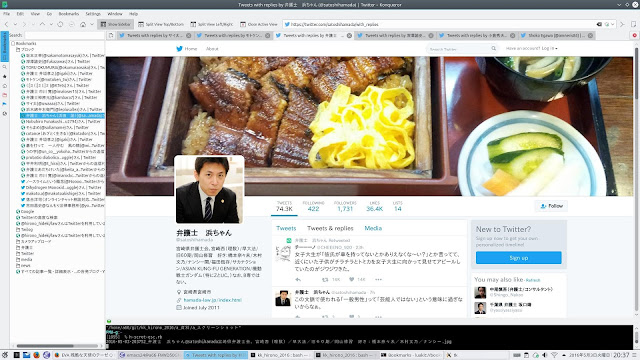Image resolution: width=640 pixels, height=360 pixels.
Task: Click the Go arrow beside address bar
Action: coord(622,24)
